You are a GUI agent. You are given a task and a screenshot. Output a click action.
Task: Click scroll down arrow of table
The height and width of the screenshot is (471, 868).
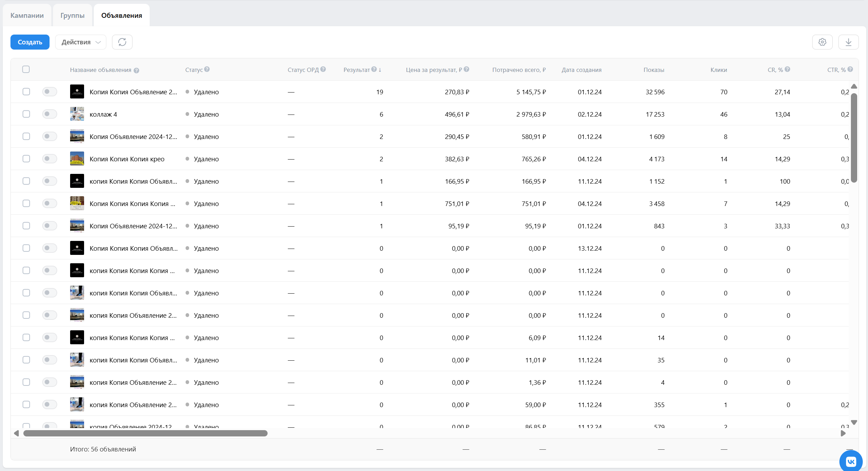pos(854,422)
